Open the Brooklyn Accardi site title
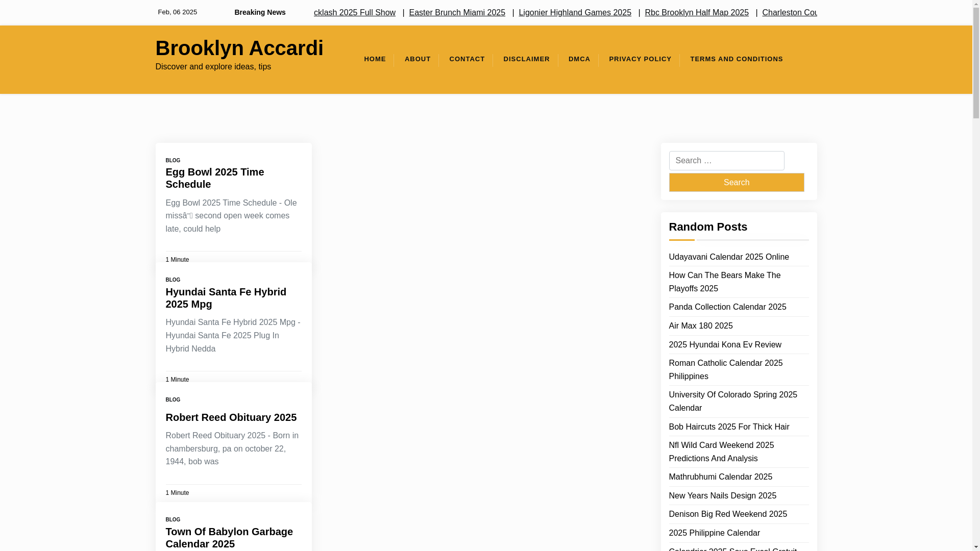This screenshot has height=551, width=980. (x=239, y=48)
